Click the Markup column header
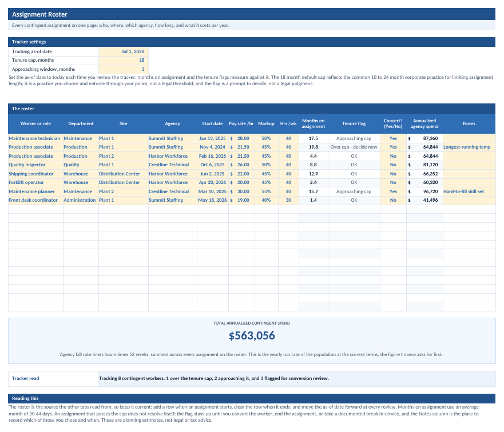 click(x=266, y=123)
